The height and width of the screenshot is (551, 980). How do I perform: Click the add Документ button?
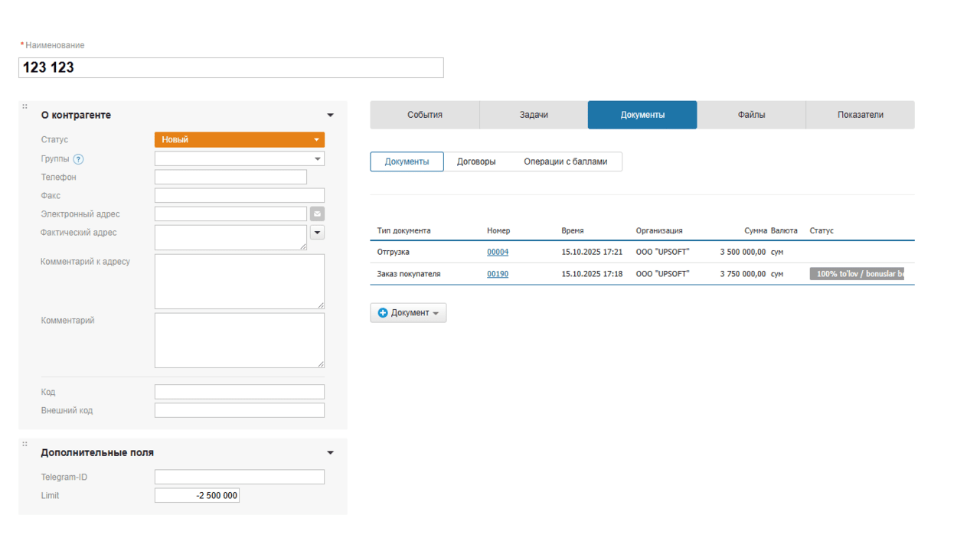pos(408,313)
